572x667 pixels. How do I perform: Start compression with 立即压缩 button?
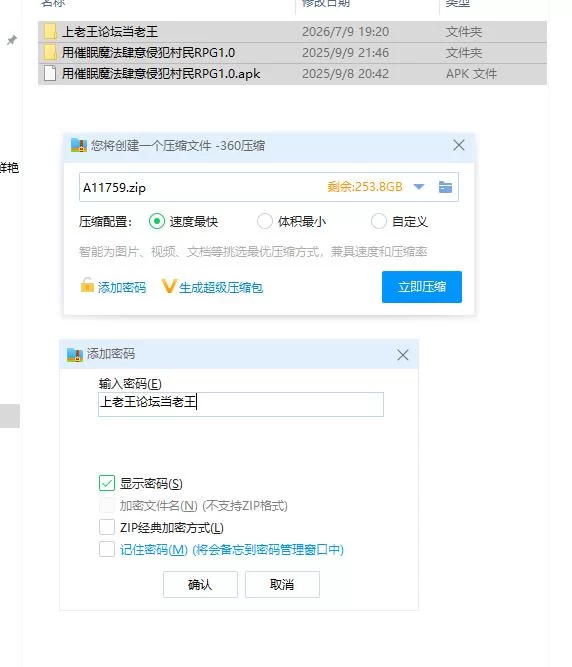tap(421, 287)
